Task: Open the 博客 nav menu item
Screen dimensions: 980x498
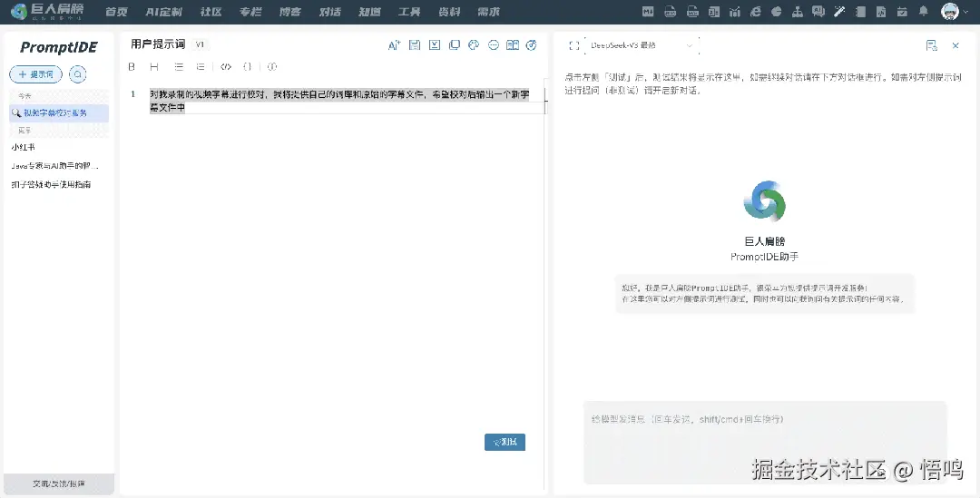Action: coord(290,11)
